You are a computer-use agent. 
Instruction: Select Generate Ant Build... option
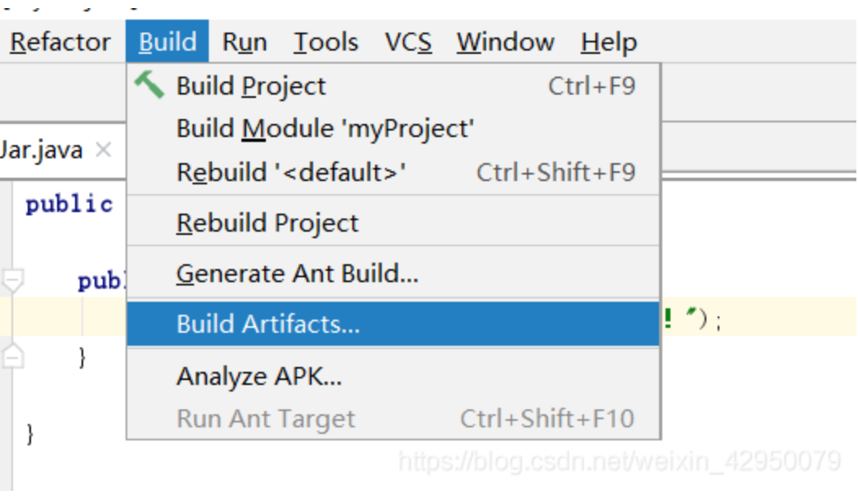point(297,274)
